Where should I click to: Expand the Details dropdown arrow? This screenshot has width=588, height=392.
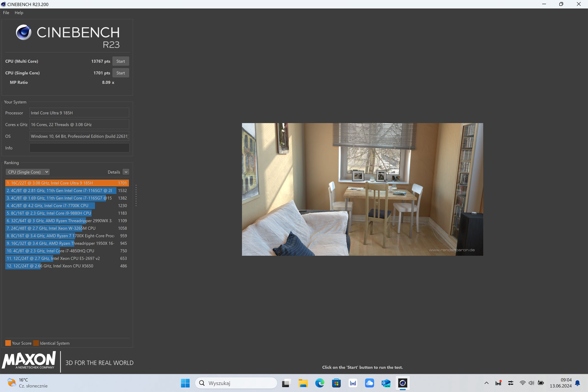tap(126, 172)
